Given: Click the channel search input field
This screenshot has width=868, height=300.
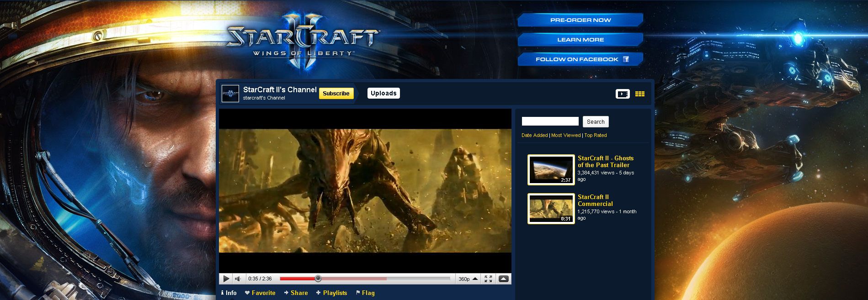Looking at the screenshot, I should (x=550, y=121).
